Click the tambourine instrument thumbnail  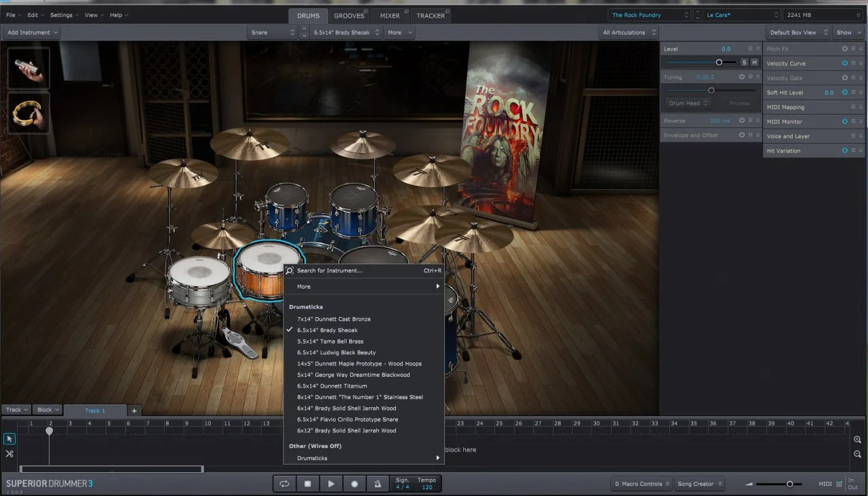coord(28,112)
